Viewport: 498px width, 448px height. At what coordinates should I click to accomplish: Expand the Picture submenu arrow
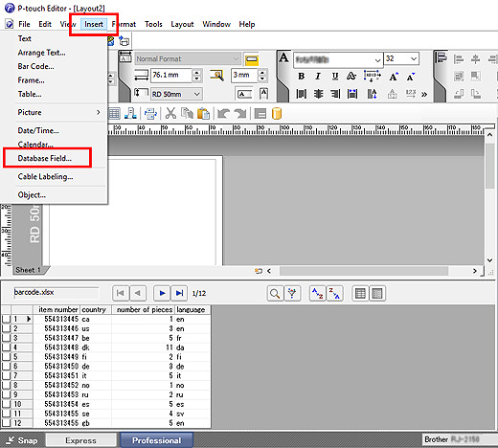tap(99, 112)
